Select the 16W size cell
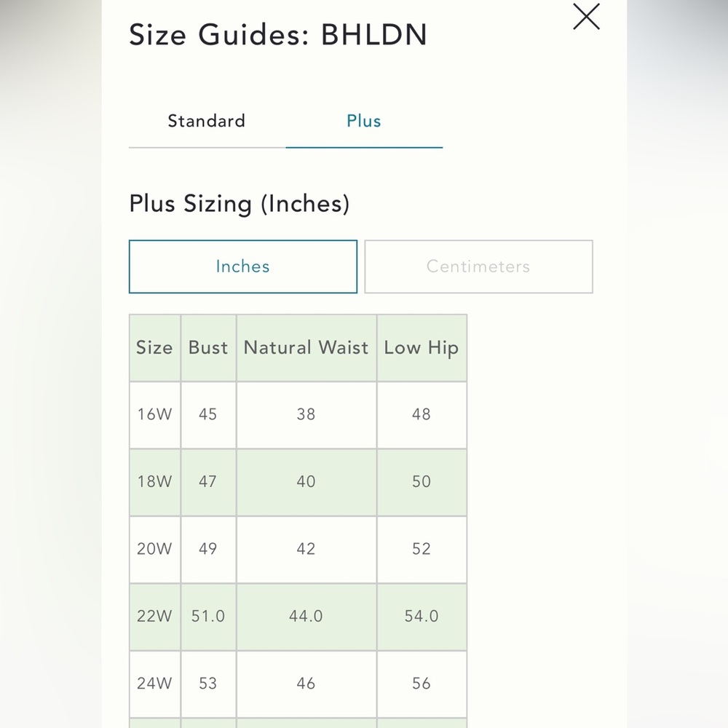This screenshot has height=728, width=728. (154, 415)
